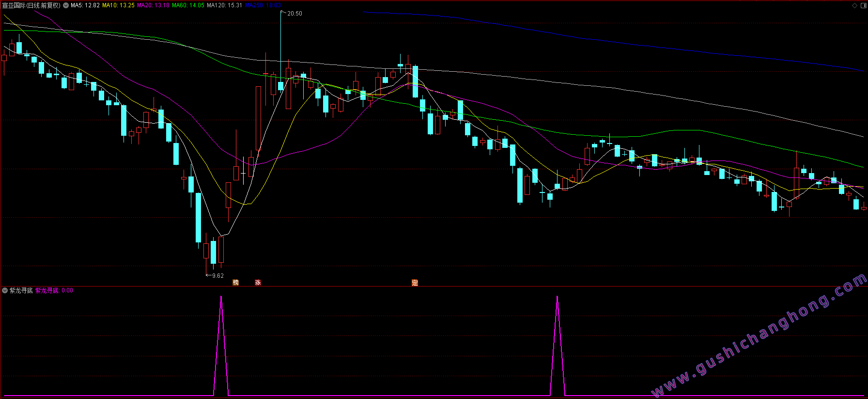This screenshot has width=868, height=399.
Task: Click the 定 event marker icon
Action: click(415, 283)
